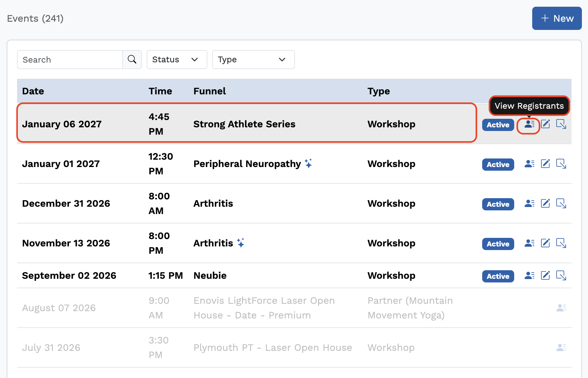Open November 13 2026 Arthritis event page icon
The image size is (588, 378).
[561, 243]
